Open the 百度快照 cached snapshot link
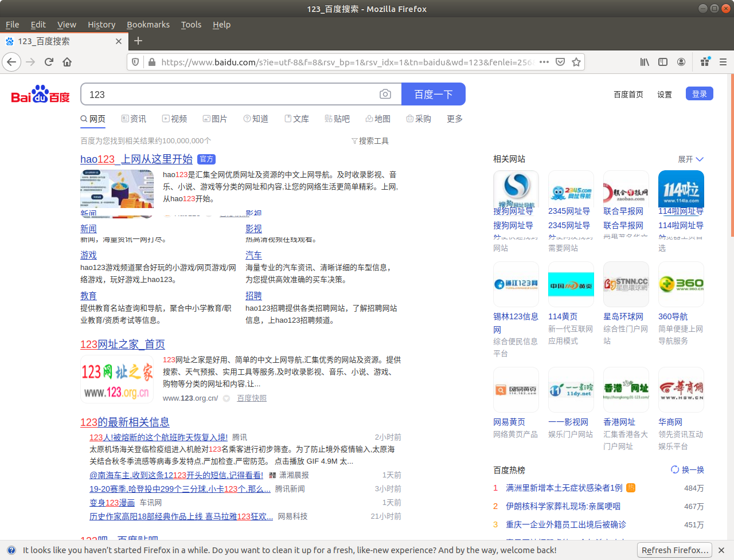This screenshot has height=560, width=734. click(x=252, y=398)
